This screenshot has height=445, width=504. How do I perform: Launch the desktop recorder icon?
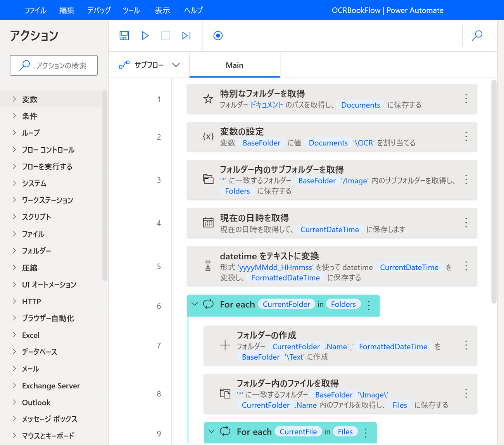[218, 35]
